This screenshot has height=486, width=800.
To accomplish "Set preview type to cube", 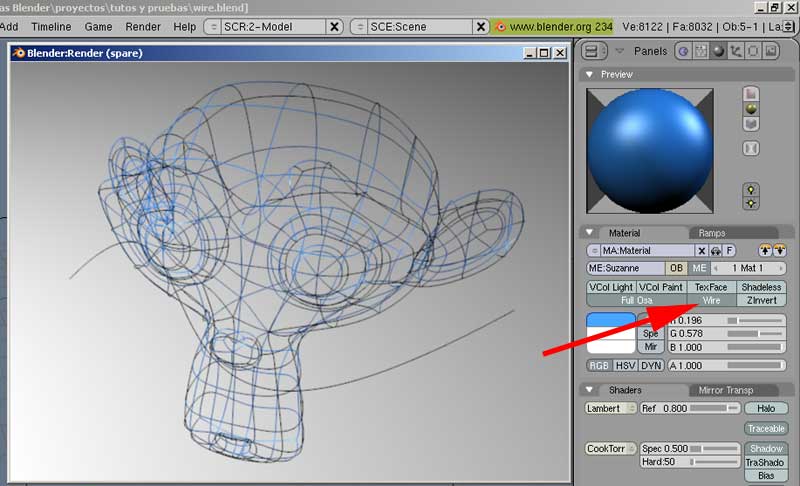I will click(x=751, y=124).
